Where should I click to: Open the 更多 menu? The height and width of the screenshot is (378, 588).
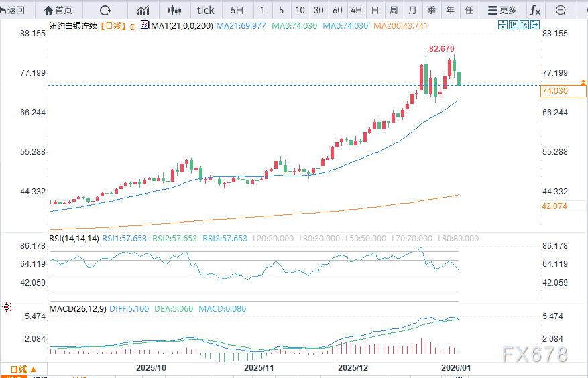pos(503,10)
